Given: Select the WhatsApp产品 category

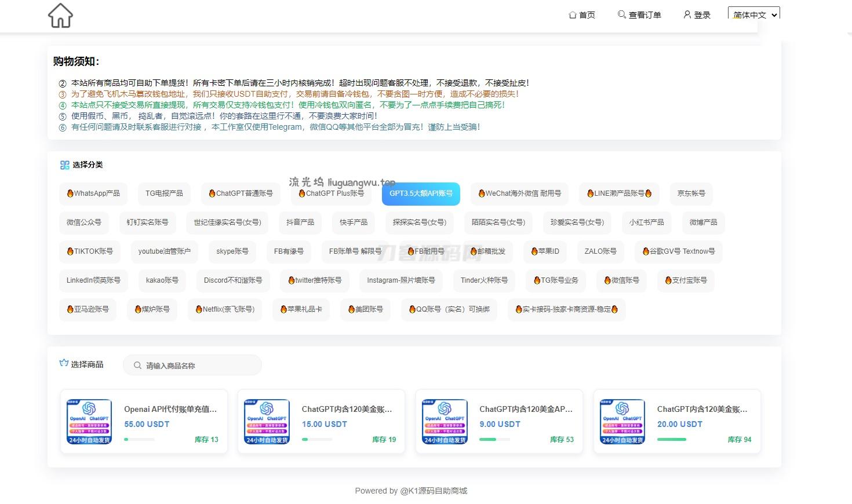Looking at the screenshot, I should (93, 193).
